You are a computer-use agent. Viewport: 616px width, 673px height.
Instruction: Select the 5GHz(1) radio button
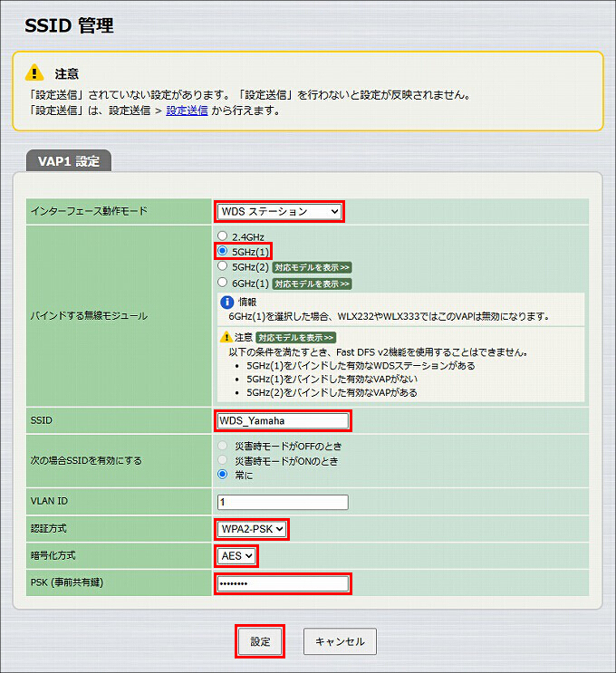[222, 251]
